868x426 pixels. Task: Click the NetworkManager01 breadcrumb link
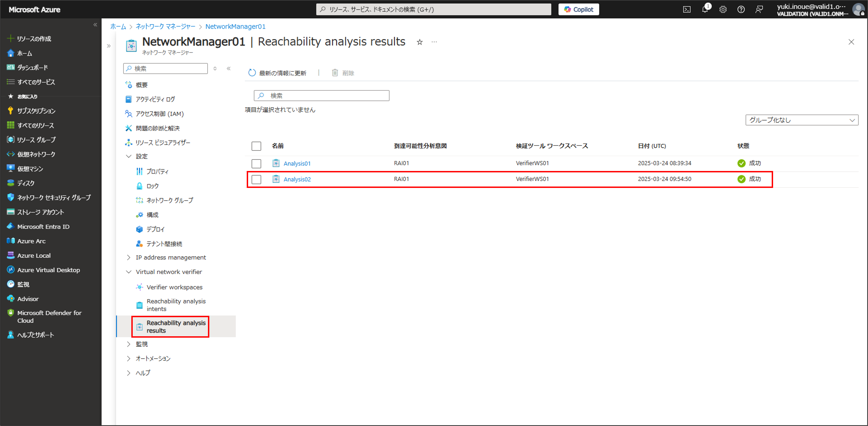click(x=236, y=27)
